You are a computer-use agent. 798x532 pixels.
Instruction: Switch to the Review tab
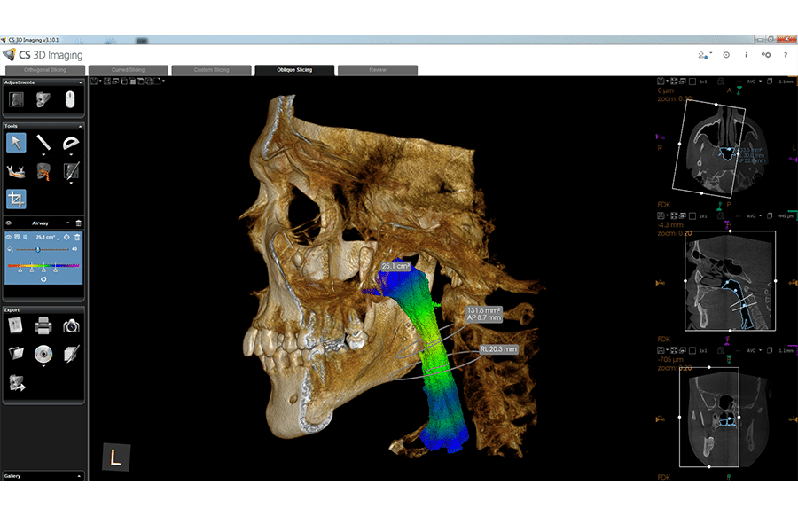pos(378,70)
